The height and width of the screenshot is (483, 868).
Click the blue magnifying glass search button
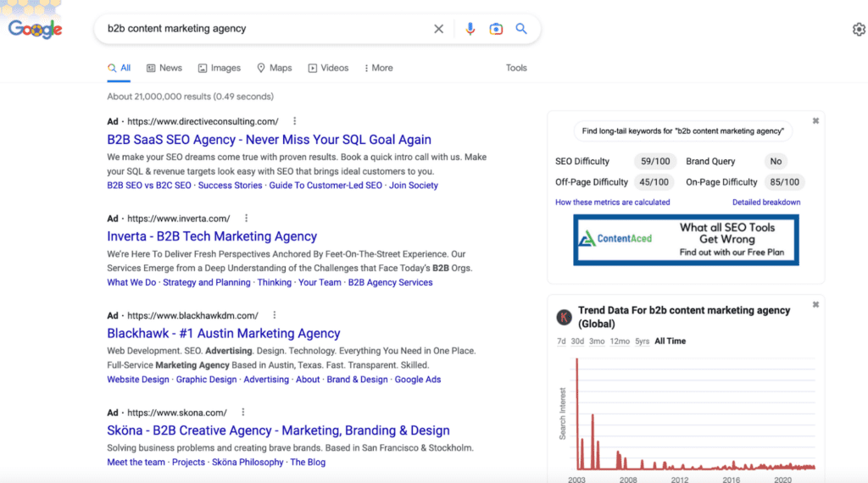pyautogui.click(x=521, y=28)
